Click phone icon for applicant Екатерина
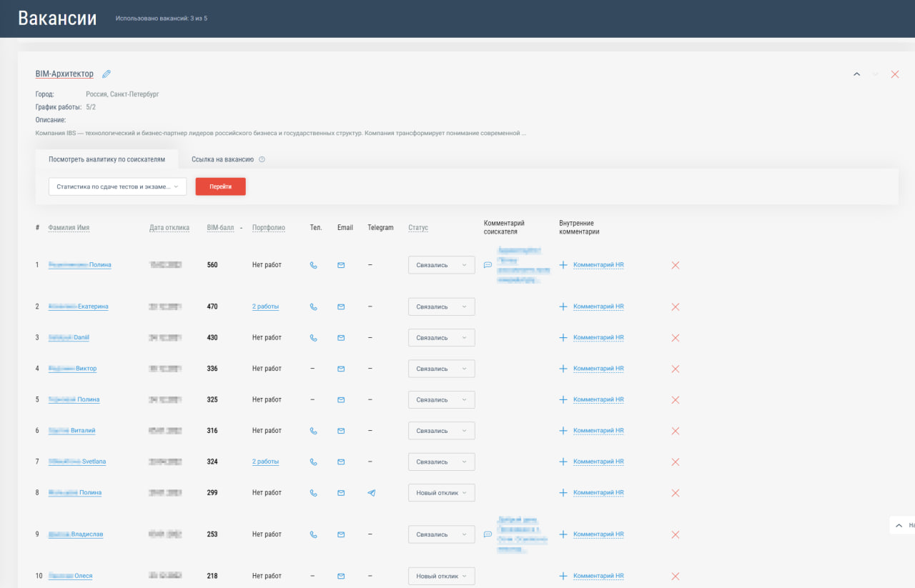 313,307
